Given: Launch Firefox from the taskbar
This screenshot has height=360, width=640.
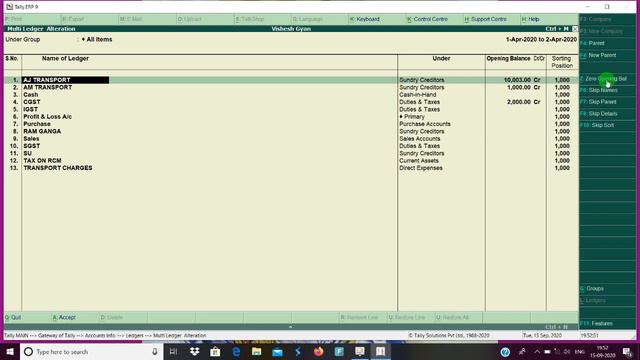Looking at the screenshot, I should point(319,351).
